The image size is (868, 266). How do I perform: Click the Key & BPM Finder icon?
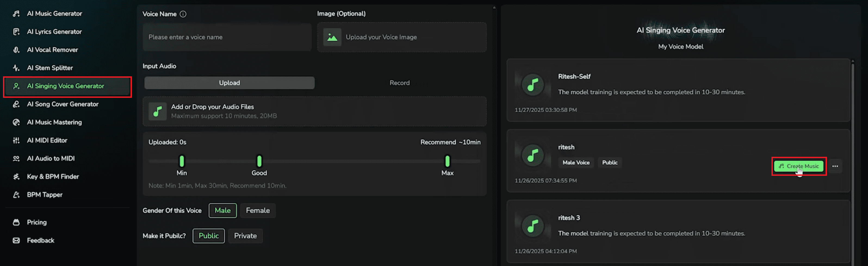click(x=16, y=177)
